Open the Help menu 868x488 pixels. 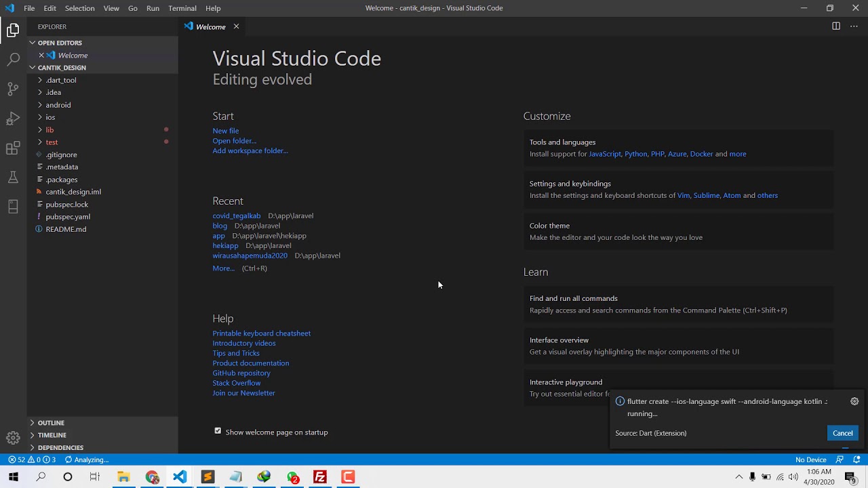tap(213, 8)
